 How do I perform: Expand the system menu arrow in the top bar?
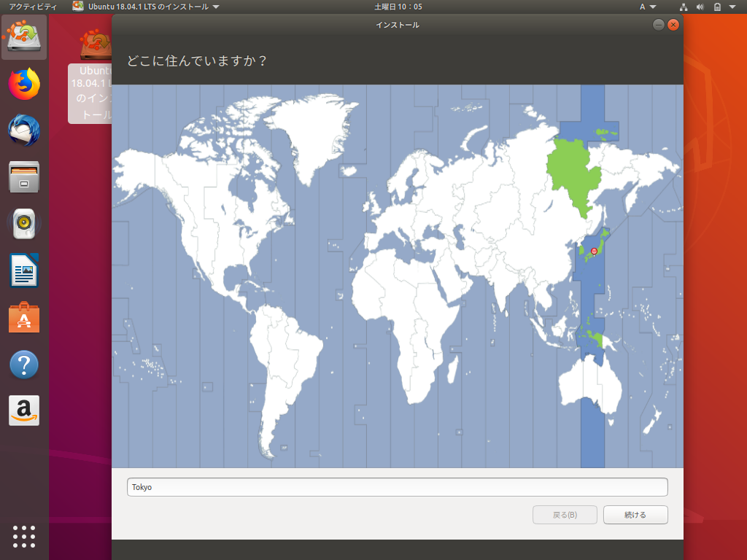732,7
